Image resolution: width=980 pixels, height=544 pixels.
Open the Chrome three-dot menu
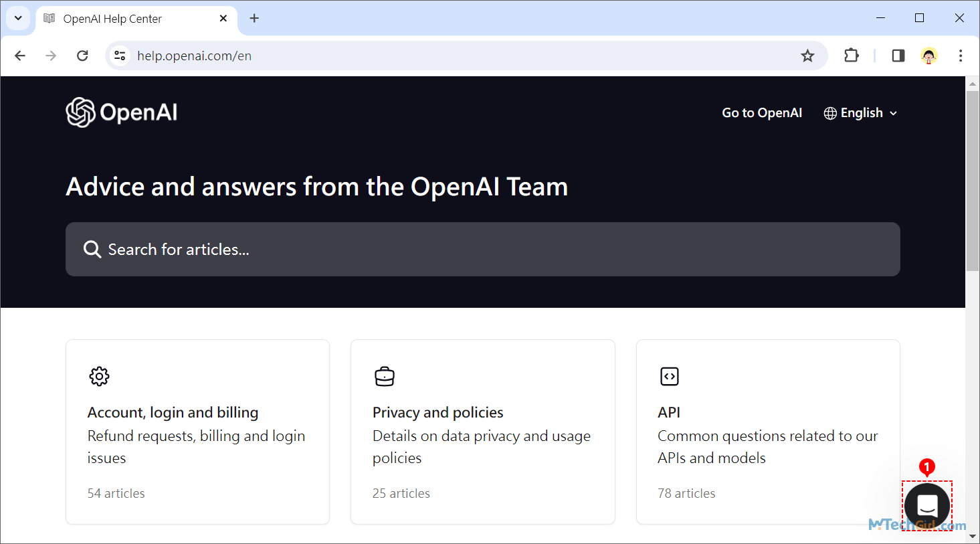coord(961,56)
